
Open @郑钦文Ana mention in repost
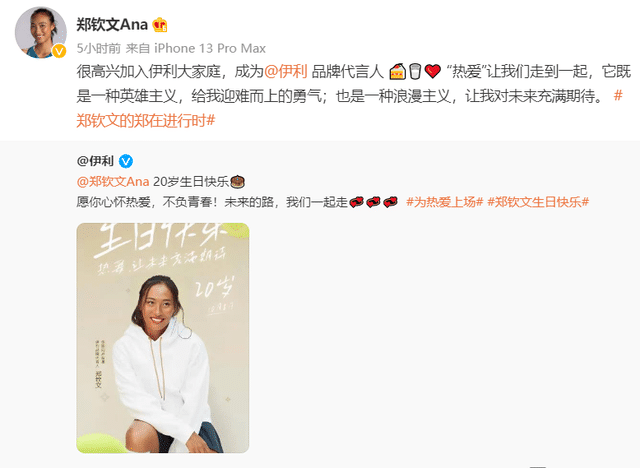click(113, 182)
